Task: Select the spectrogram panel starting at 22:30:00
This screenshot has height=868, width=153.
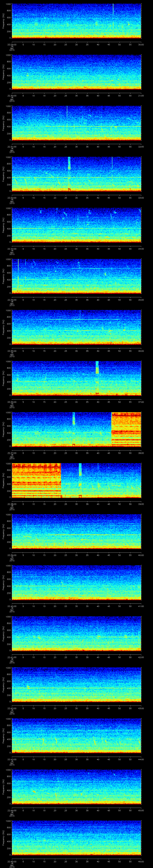Action: pyautogui.click(x=76, y=72)
